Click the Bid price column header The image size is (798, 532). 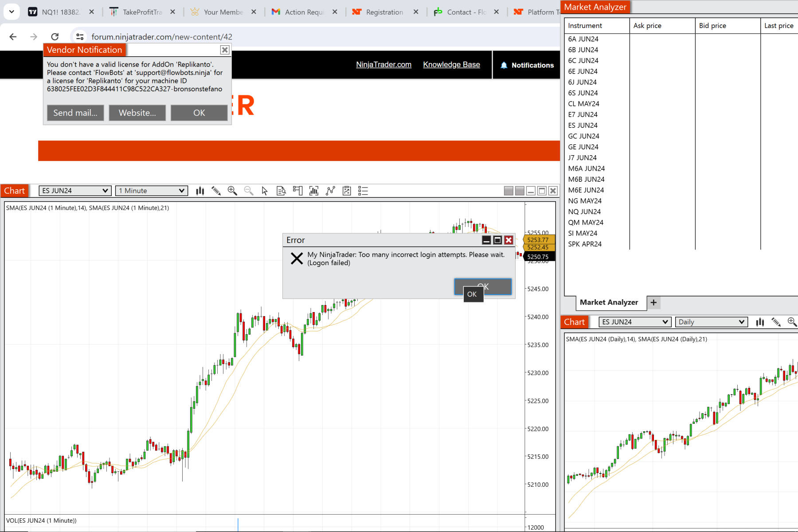[x=728, y=26]
